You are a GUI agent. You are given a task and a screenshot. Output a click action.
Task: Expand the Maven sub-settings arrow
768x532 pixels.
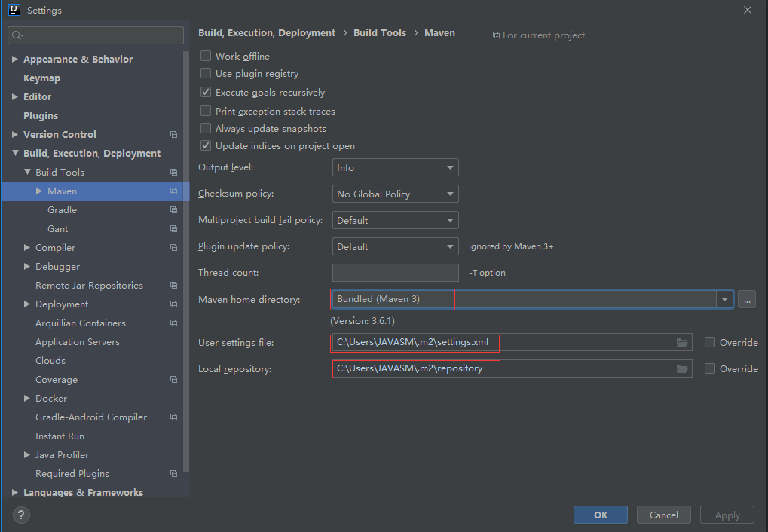pyautogui.click(x=39, y=191)
